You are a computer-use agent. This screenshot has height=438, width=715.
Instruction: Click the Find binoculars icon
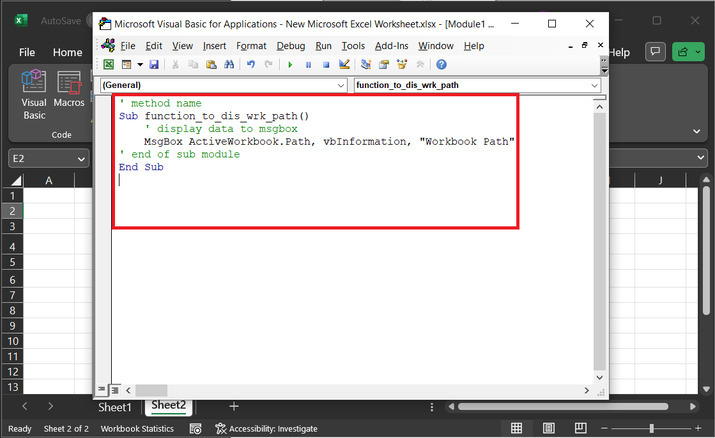pos(228,65)
